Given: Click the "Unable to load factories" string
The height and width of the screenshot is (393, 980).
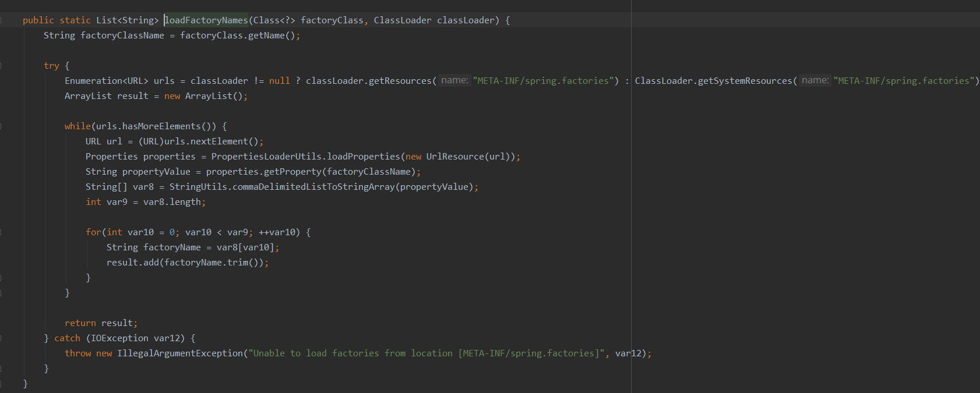Looking at the screenshot, I should (426, 353).
